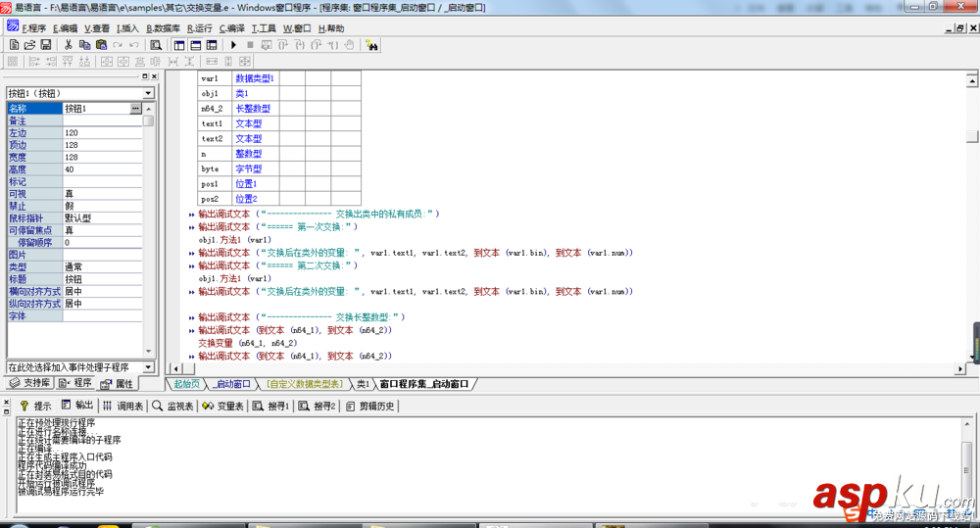Screen dimensions: 980x528
Task: Switch to the 起始页 editor tab
Action: 186,384
